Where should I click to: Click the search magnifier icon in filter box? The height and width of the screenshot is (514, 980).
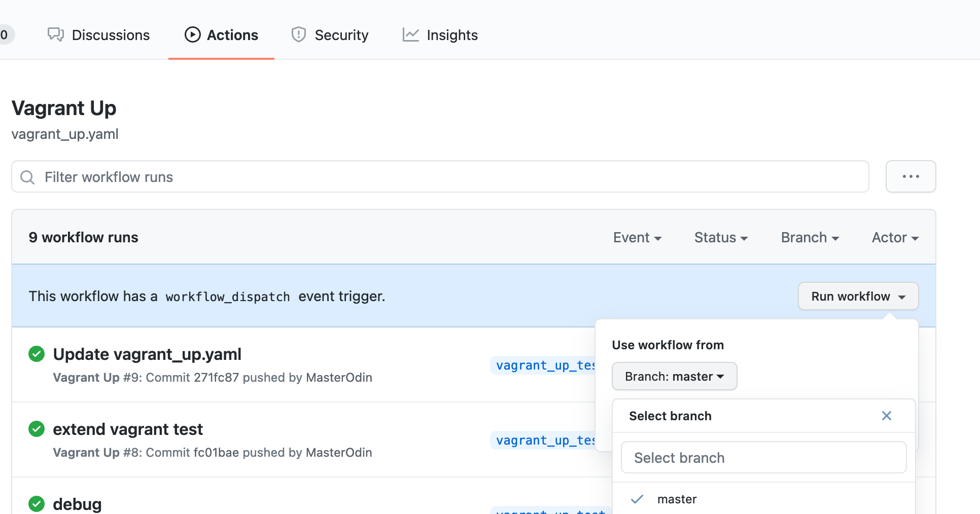(27, 177)
